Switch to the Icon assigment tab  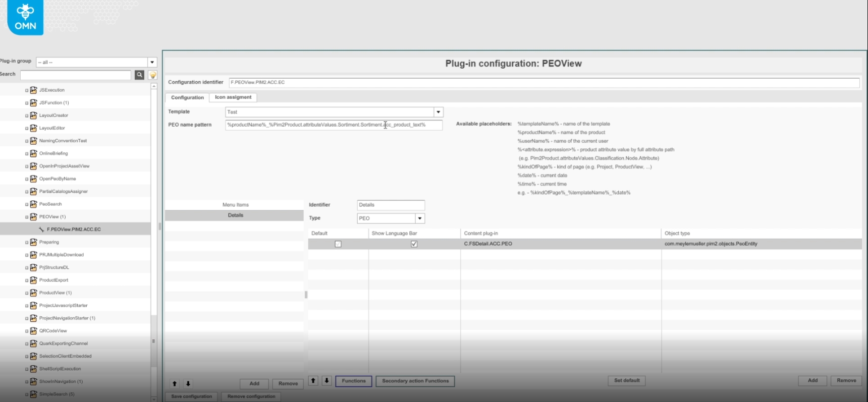pyautogui.click(x=233, y=97)
